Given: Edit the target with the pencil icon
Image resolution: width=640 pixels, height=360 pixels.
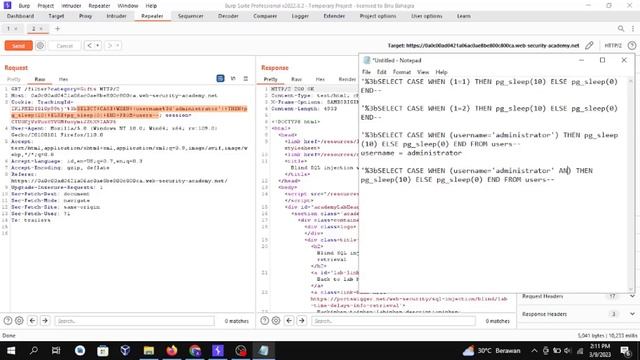Looking at the screenshot, I should click(x=589, y=46).
